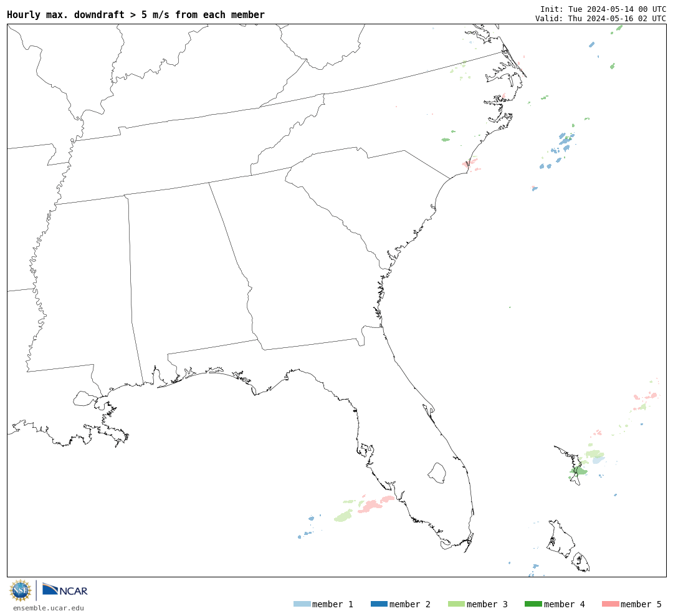Click the 'Valid: Thu 2024-05-16 02 UTC' text
Screen dimensions: 673x616
[601, 19]
